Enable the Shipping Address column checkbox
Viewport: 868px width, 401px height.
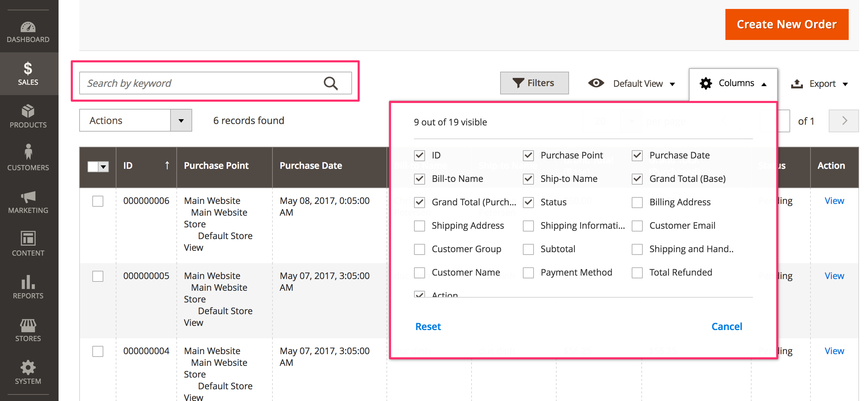[419, 226]
